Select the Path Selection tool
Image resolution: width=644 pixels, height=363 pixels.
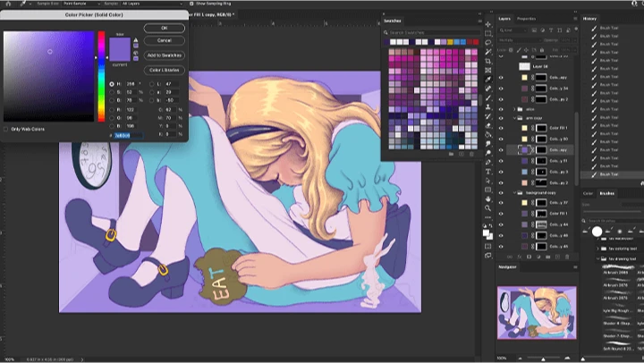488,181
